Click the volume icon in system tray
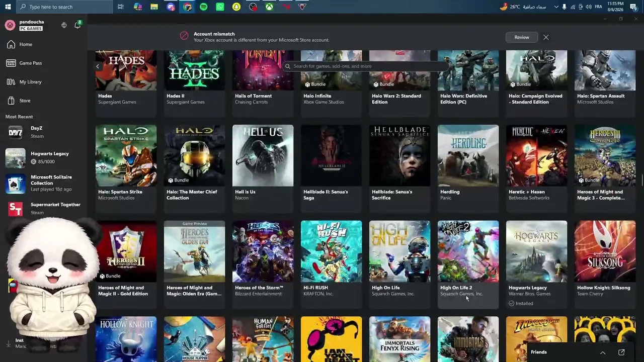This screenshot has height=362, width=644. point(589,7)
